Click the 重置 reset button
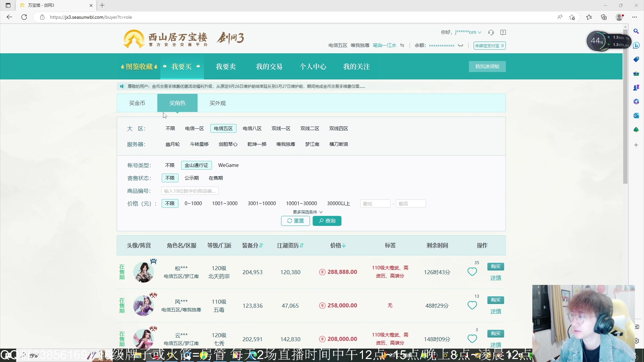Image resolution: width=644 pixels, height=362 pixels. [295, 221]
